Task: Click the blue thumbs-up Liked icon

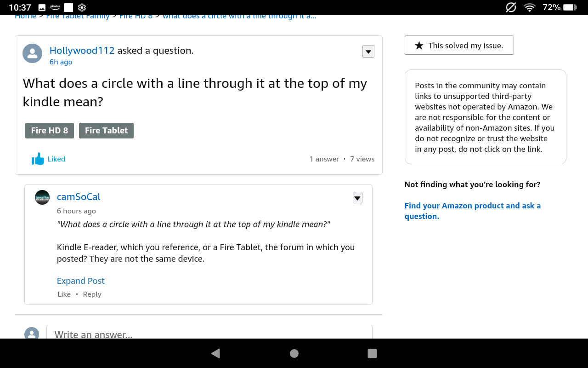Action: point(38,159)
